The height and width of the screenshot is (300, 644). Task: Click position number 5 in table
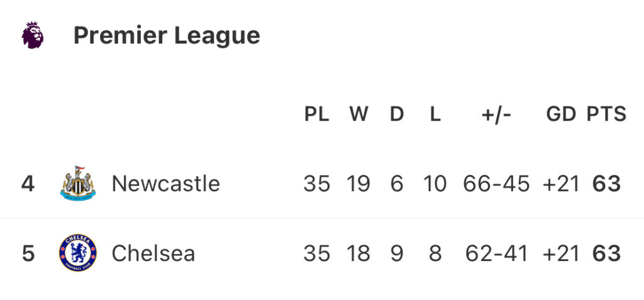point(28,253)
